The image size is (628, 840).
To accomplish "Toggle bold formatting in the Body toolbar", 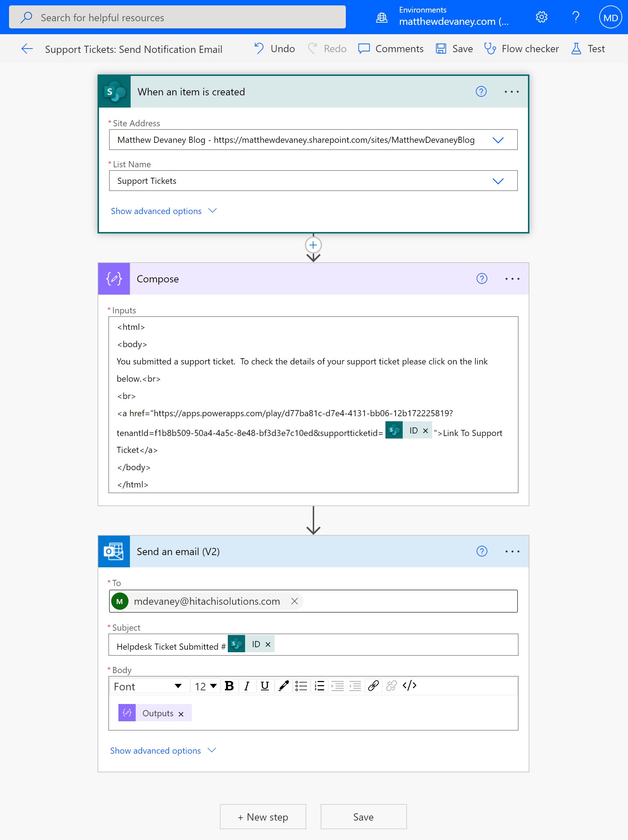I will point(229,686).
